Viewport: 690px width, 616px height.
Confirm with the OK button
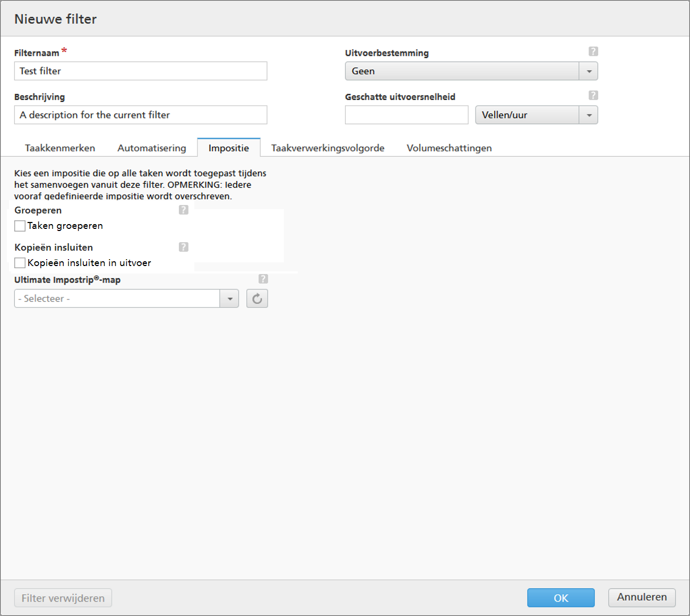coord(560,598)
